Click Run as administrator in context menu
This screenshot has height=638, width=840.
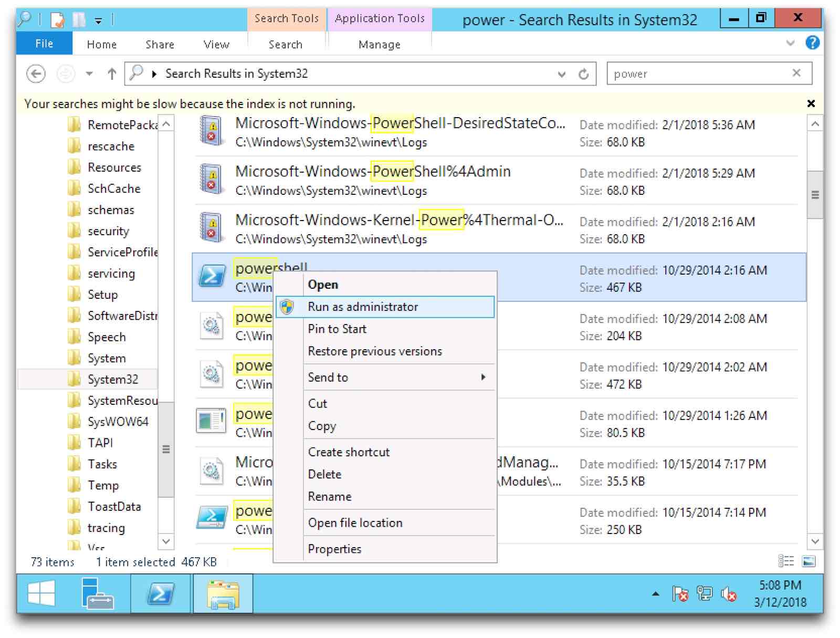click(x=385, y=307)
